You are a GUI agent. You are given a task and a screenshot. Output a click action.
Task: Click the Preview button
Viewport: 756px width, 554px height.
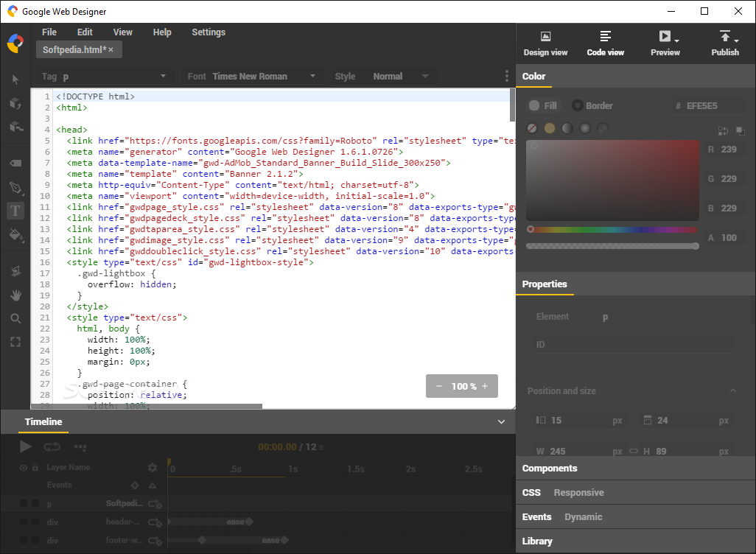click(665, 43)
